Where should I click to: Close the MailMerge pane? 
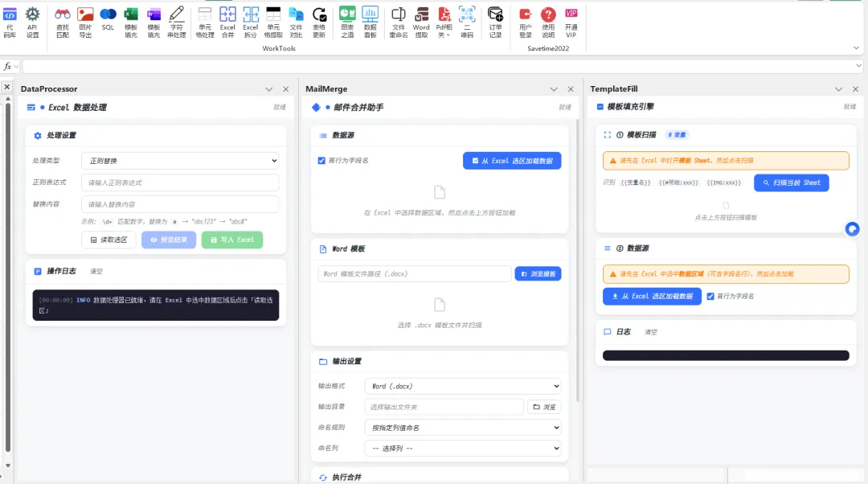click(571, 89)
